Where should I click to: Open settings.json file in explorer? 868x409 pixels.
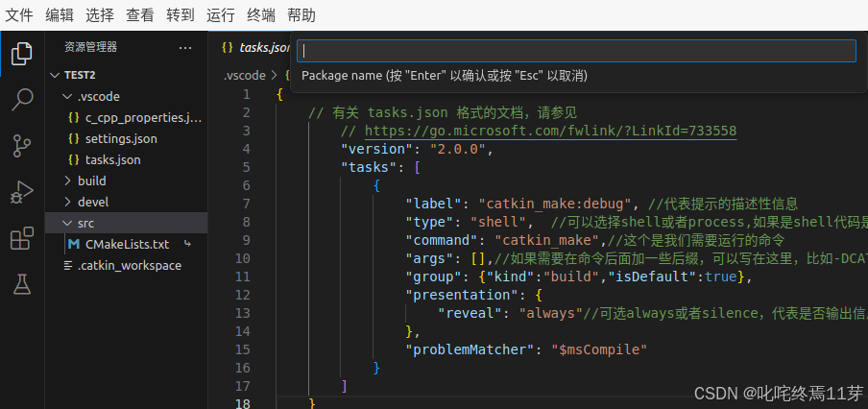click(x=121, y=139)
